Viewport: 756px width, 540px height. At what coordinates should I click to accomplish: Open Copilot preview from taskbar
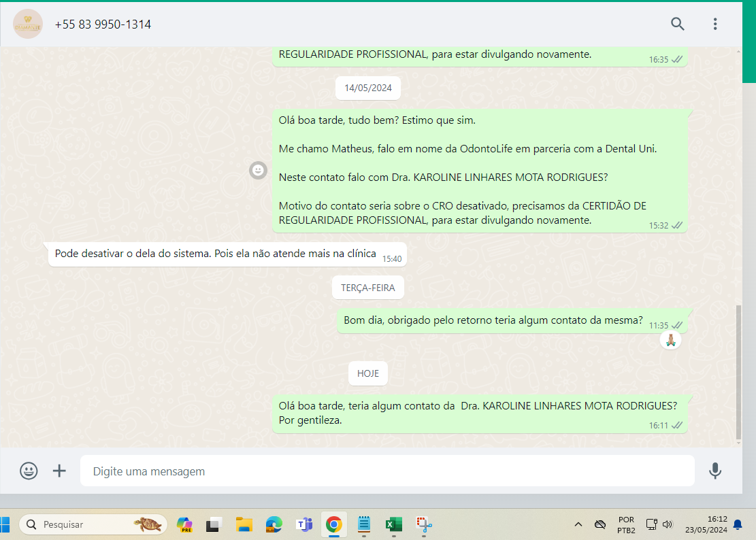pyautogui.click(x=184, y=524)
